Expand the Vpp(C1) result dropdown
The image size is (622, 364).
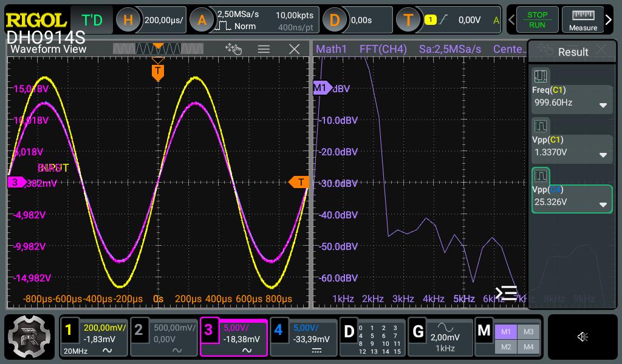coord(603,155)
